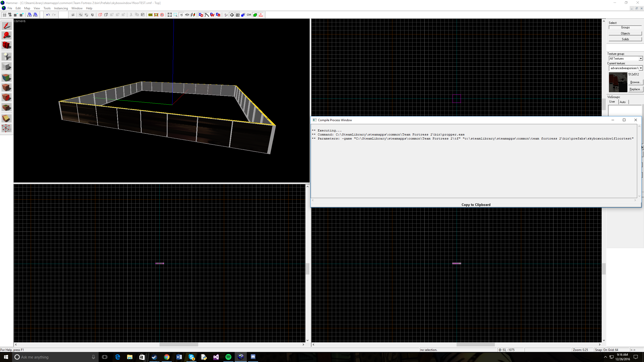Viewport: 644px width, 362px height.
Task: Click the Hide selected objects icon
Action: (100, 15)
